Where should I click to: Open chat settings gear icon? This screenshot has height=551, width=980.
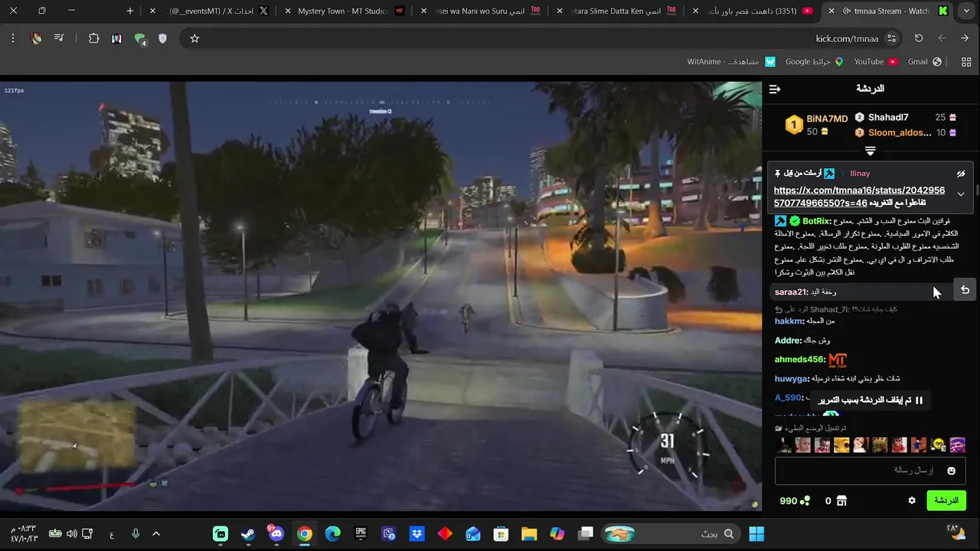[x=912, y=500]
